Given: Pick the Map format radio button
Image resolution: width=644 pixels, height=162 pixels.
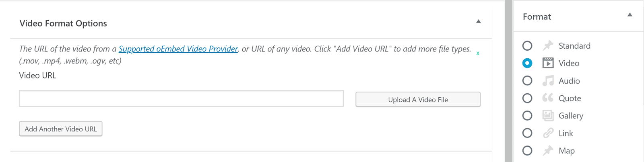Looking at the screenshot, I should 527,151.
